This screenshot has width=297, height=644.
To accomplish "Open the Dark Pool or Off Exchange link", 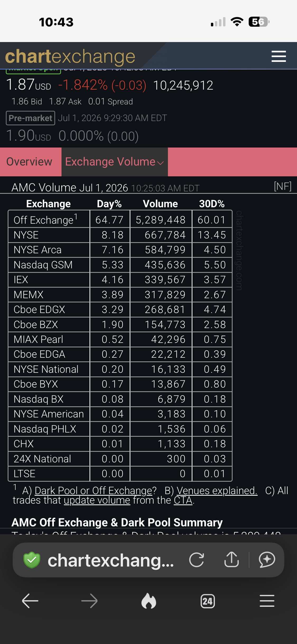I will click(96, 491).
